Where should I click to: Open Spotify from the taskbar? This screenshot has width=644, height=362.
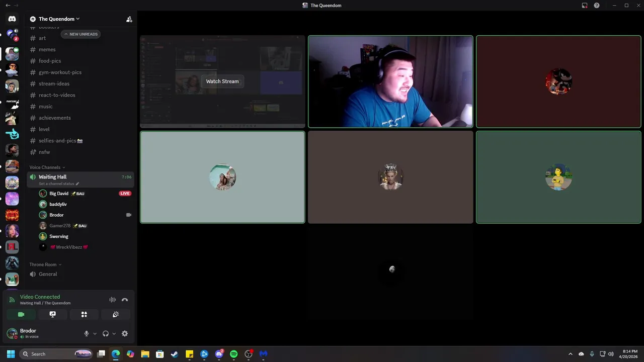pyautogui.click(x=233, y=354)
